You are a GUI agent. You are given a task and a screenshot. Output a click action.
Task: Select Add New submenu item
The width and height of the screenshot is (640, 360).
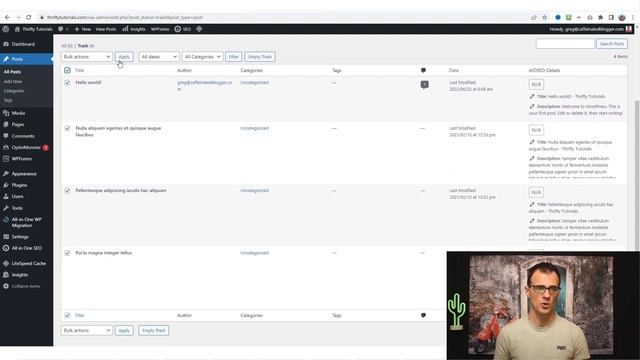tap(13, 82)
